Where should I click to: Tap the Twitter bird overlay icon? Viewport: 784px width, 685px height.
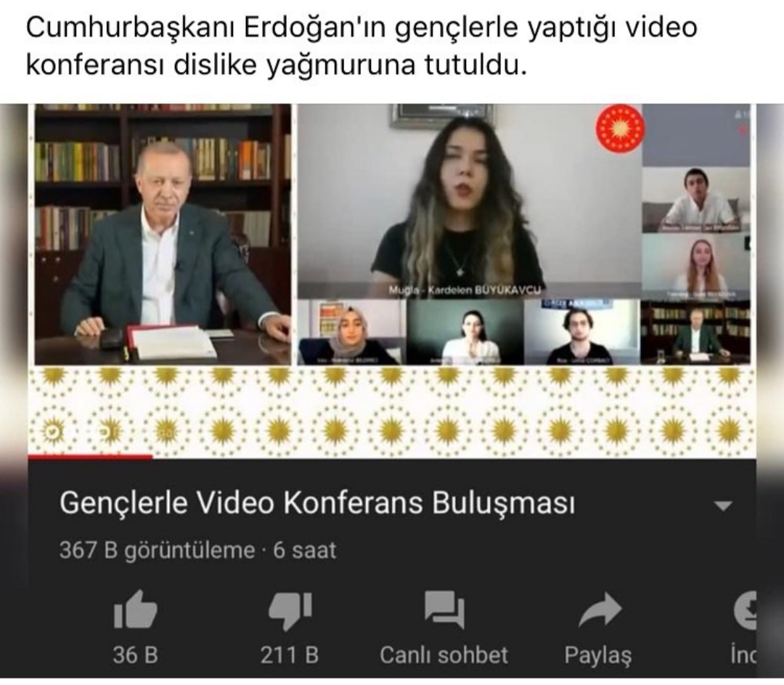point(52,431)
